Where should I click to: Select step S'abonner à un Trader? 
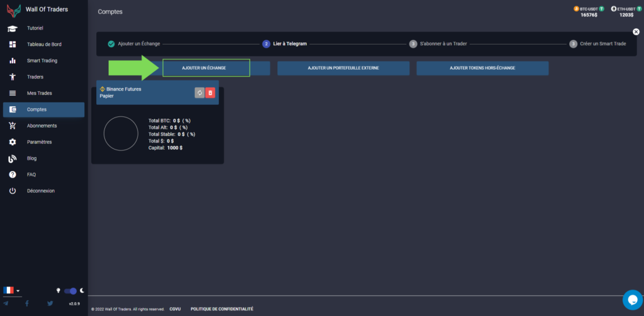coord(438,44)
